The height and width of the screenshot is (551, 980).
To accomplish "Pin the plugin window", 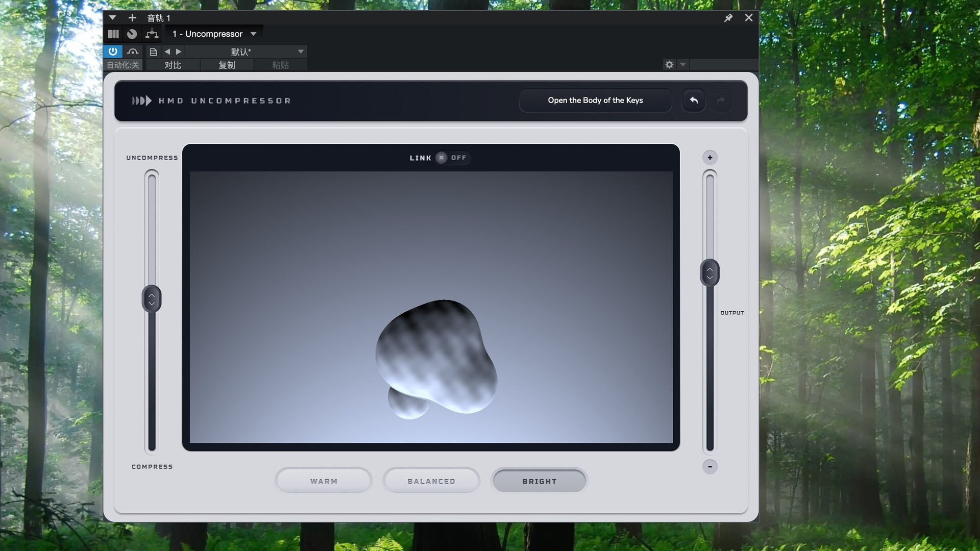I will pyautogui.click(x=728, y=18).
